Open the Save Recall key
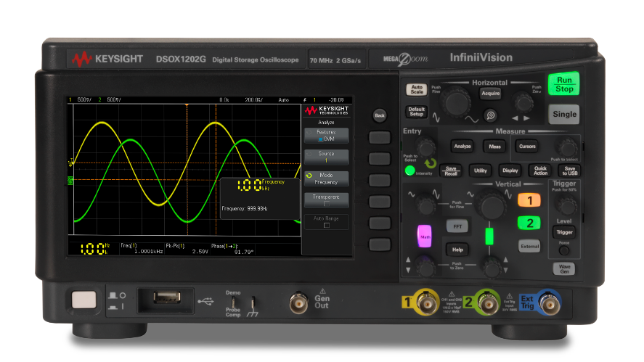This screenshot has width=644, height=362. (x=451, y=170)
